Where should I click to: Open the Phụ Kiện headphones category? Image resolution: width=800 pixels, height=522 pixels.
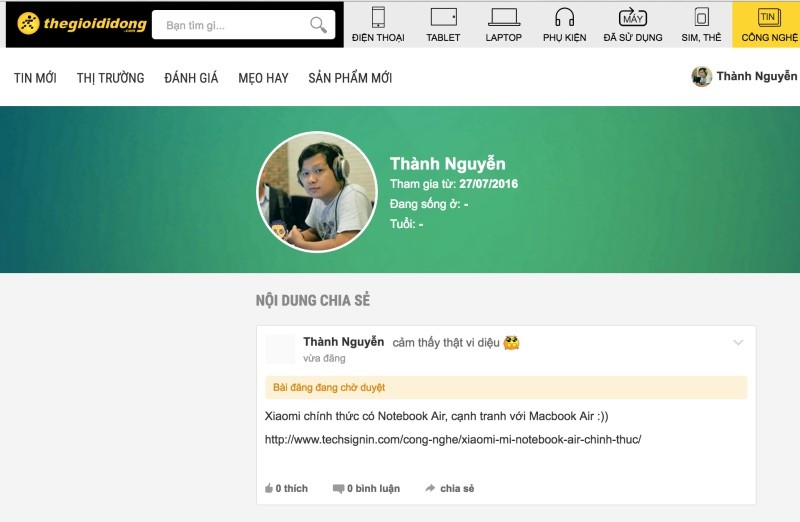coord(565,25)
